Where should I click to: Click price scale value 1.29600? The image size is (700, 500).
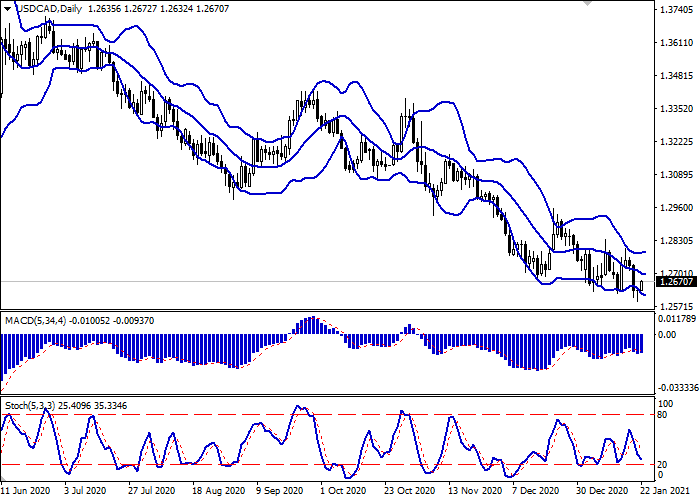pyautogui.click(x=677, y=208)
